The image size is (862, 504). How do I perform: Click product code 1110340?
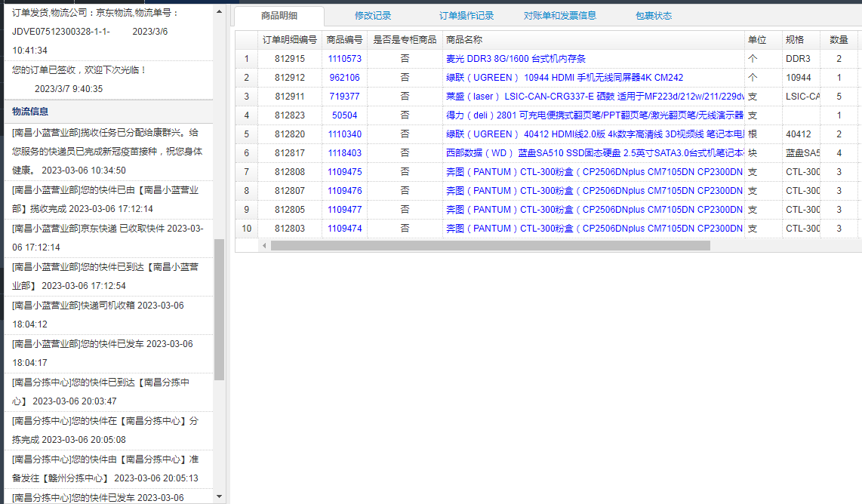tap(345, 134)
